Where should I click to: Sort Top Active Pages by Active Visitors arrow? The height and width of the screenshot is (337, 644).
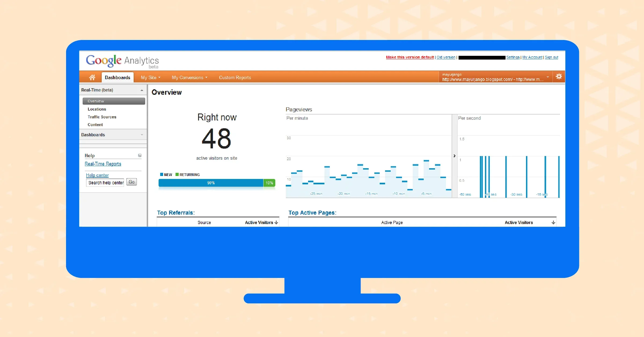(x=553, y=222)
